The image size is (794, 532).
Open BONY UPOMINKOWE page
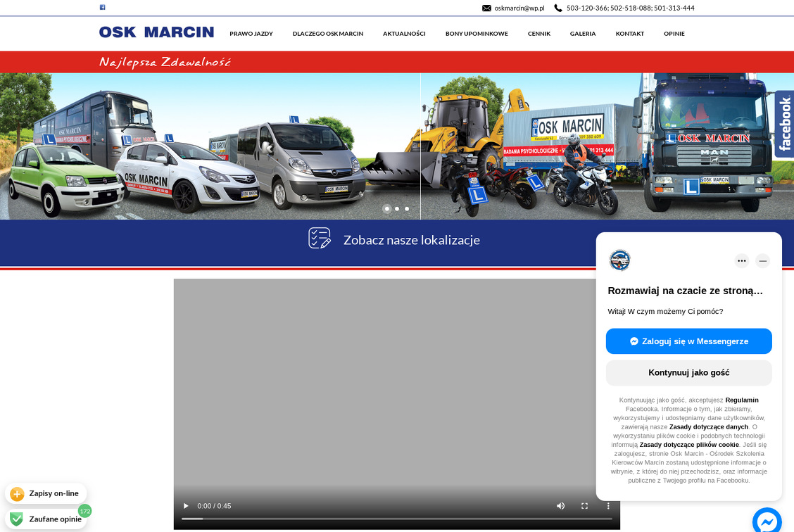click(x=477, y=33)
